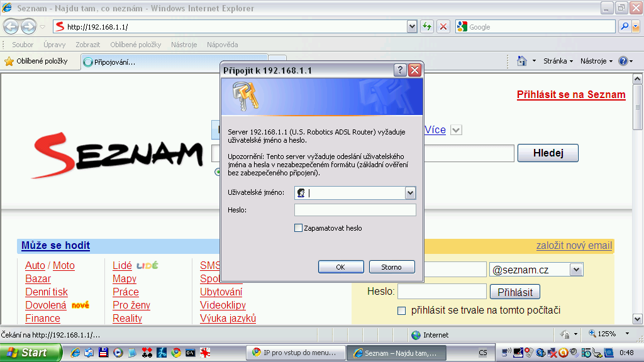Open the Soubor menu

click(23, 45)
